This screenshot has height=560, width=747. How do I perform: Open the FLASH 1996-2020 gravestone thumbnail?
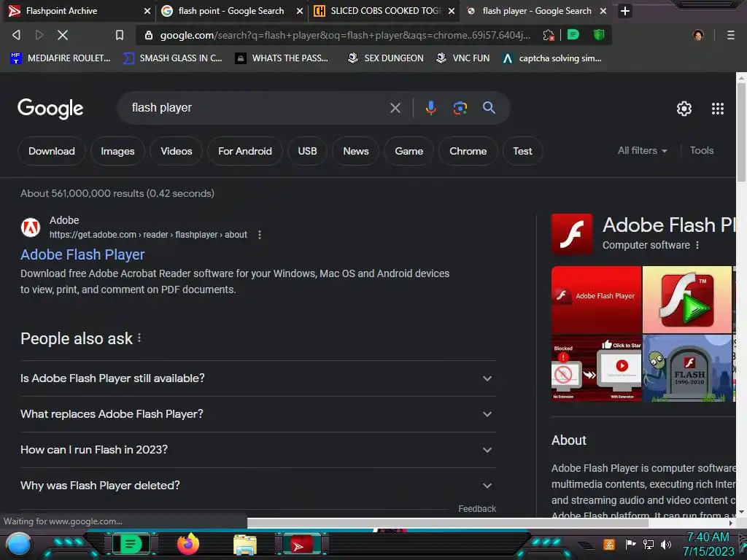(x=687, y=368)
